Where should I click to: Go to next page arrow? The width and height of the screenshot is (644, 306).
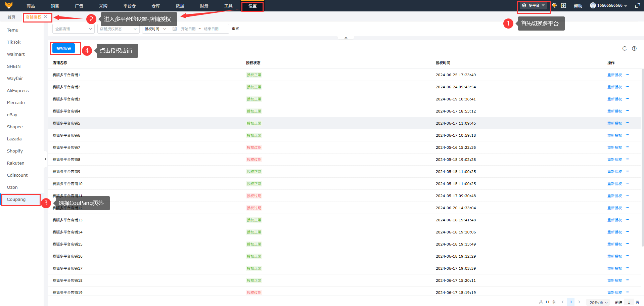tap(579, 302)
